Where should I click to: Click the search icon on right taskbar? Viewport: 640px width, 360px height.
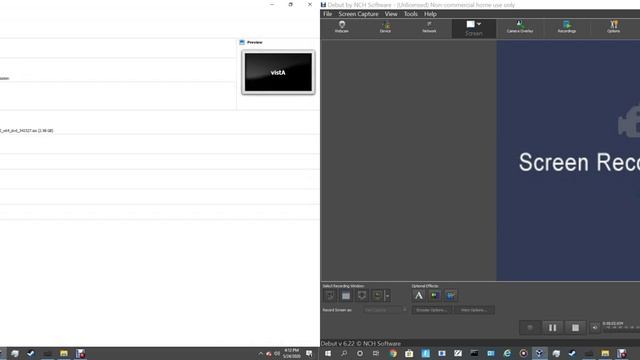(x=344, y=353)
